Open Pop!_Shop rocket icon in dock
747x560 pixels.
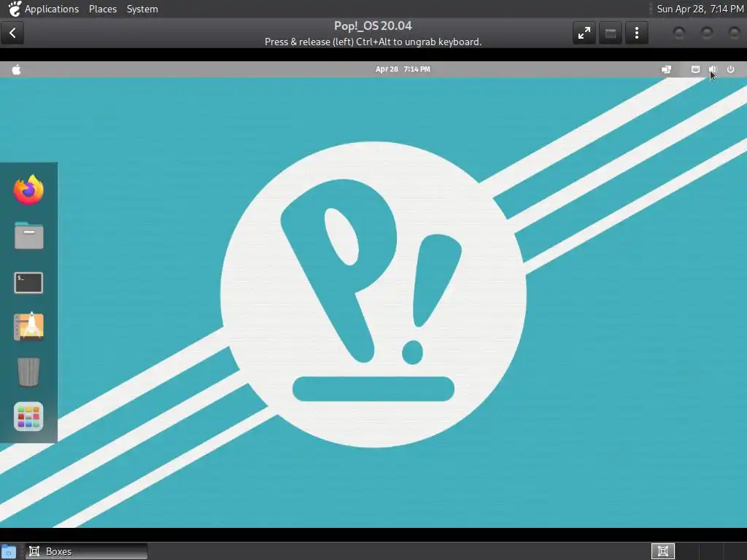coord(28,326)
